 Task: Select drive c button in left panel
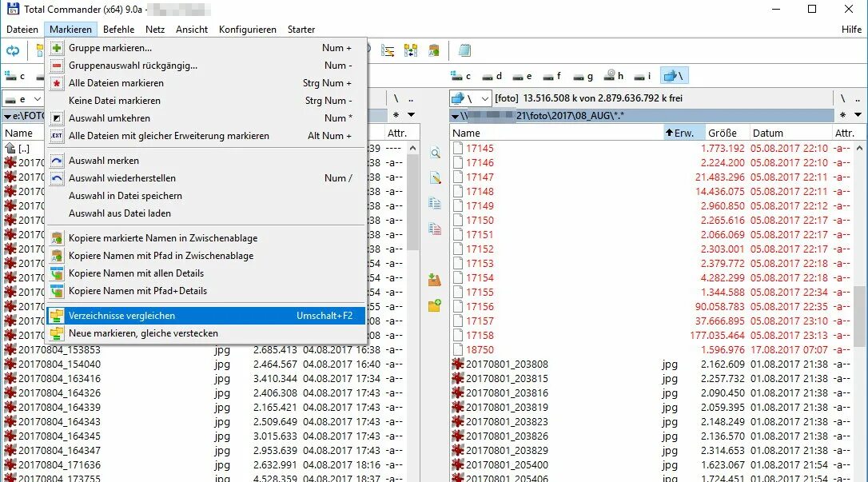click(x=15, y=76)
